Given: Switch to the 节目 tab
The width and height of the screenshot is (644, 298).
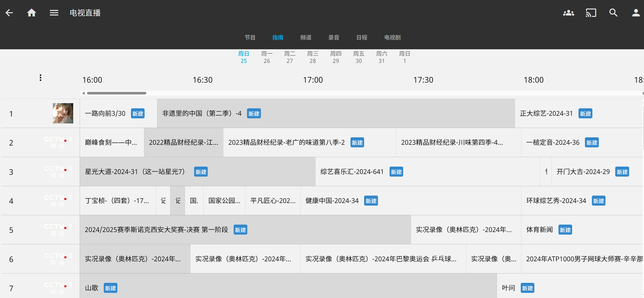Looking at the screenshot, I should coord(250,37).
